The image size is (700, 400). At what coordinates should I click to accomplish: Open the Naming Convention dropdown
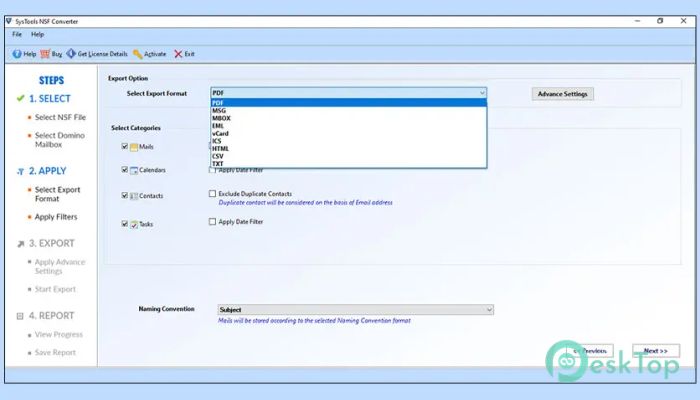pyautogui.click(x=355, y=310)
